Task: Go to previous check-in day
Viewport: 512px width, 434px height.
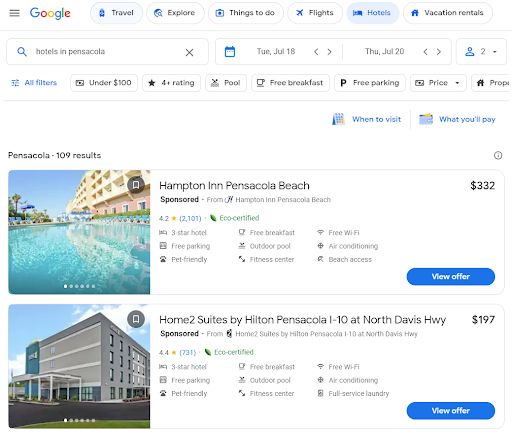Action: click(x=316, y=52)
